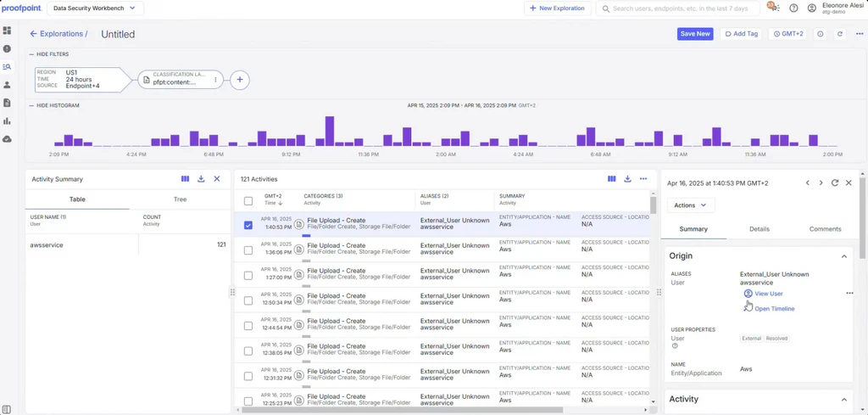Open the users icon in left sidebar

click(x=7, y=85)
